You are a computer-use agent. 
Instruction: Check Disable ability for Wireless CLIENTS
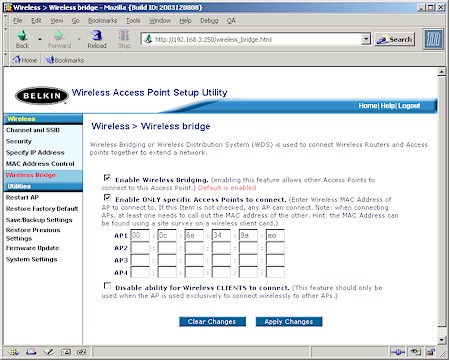107,286
